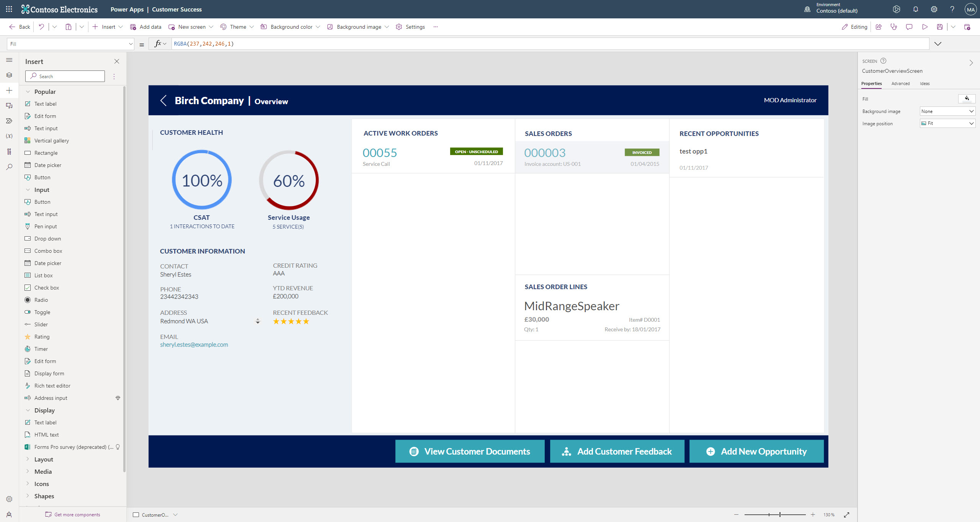Click Add Customer Feedback button

click(617, 451)
